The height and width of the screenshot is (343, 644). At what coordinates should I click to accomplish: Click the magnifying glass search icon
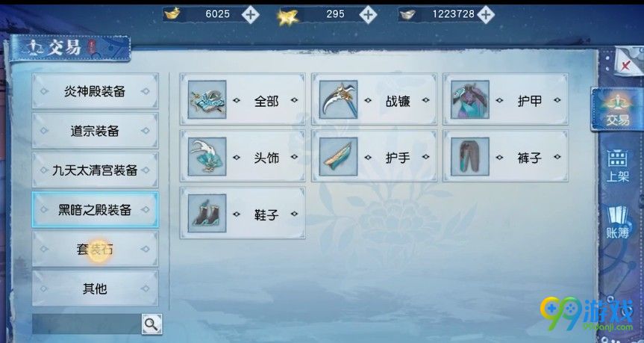pos(151,324)
